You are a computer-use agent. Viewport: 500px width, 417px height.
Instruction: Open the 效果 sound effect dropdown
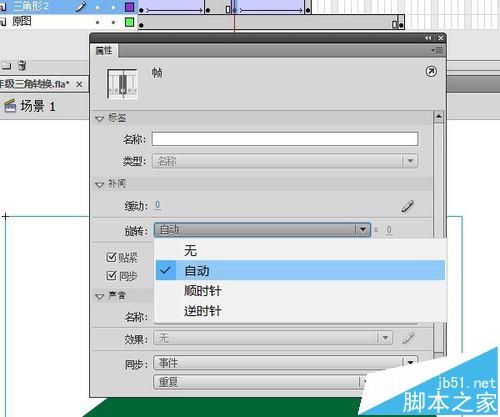(x=273, y=338)
